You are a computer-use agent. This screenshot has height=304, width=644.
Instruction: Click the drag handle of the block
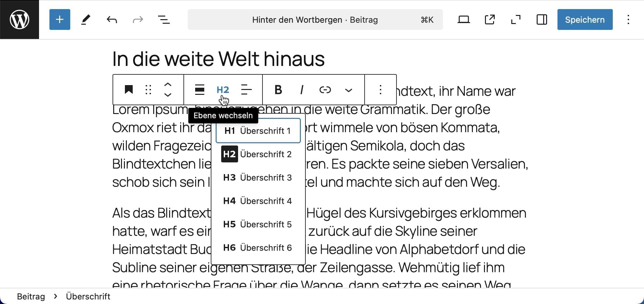coord(148,90)
